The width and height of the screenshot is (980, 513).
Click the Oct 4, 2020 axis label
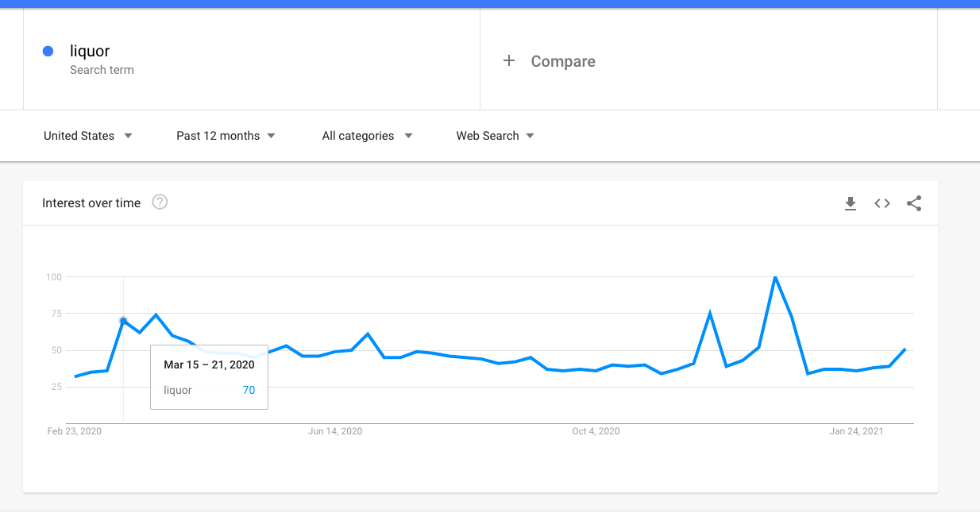[596, 431]
